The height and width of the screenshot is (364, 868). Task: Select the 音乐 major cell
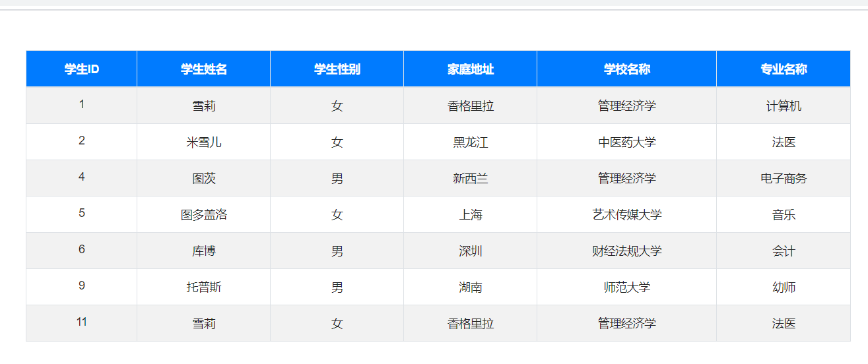click(784, 214)
